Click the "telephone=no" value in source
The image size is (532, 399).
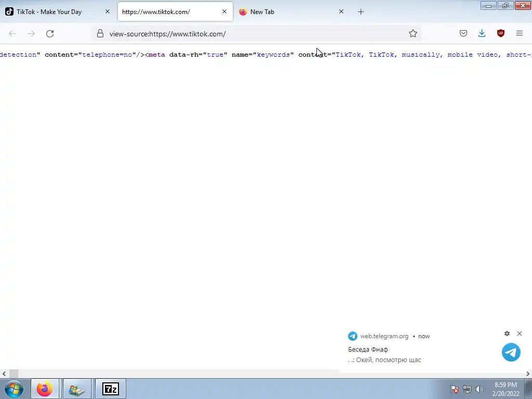pyautogui.click(x=107, y=55)
